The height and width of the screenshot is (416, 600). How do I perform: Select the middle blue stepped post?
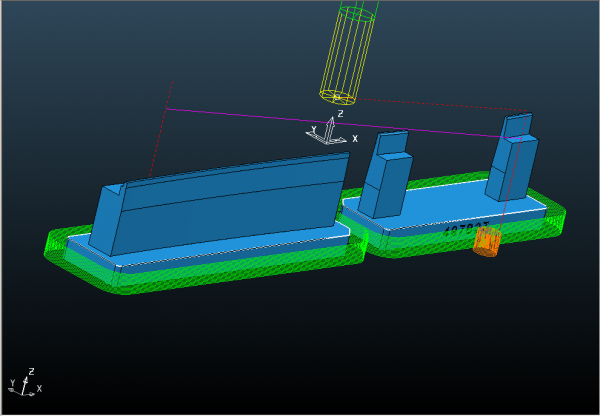click(x=385, y=175)
